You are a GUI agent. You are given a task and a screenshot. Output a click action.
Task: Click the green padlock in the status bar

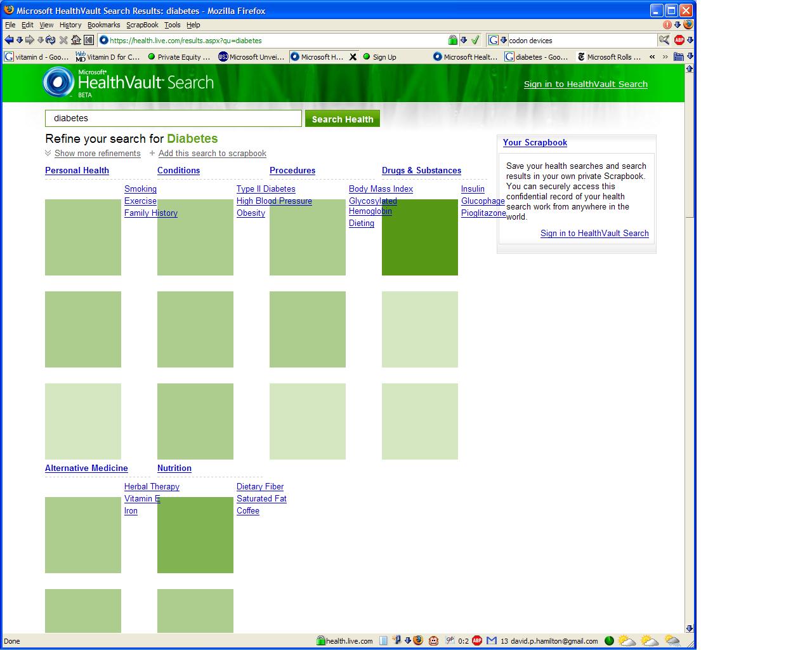pos(320,640)
